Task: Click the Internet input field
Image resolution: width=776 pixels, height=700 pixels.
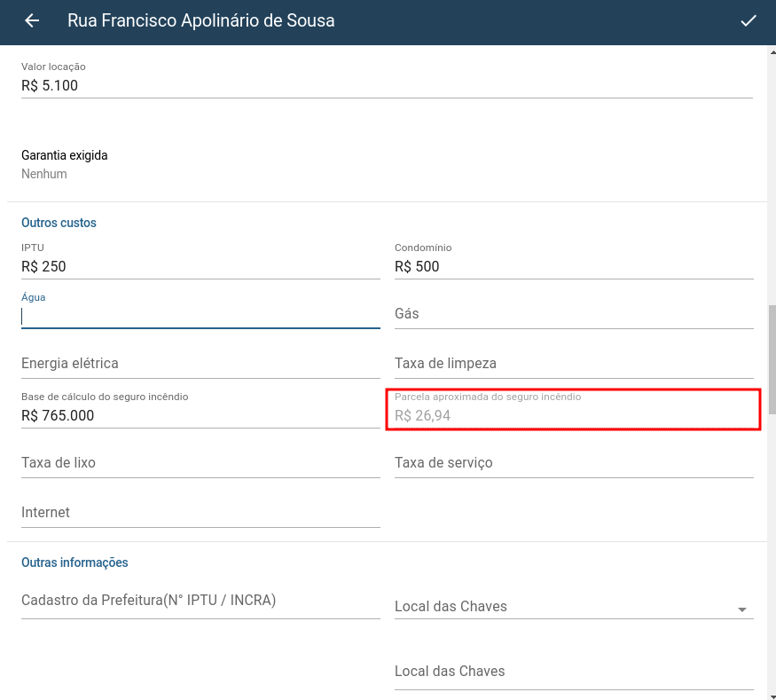Action: click(x=200, y=513)
